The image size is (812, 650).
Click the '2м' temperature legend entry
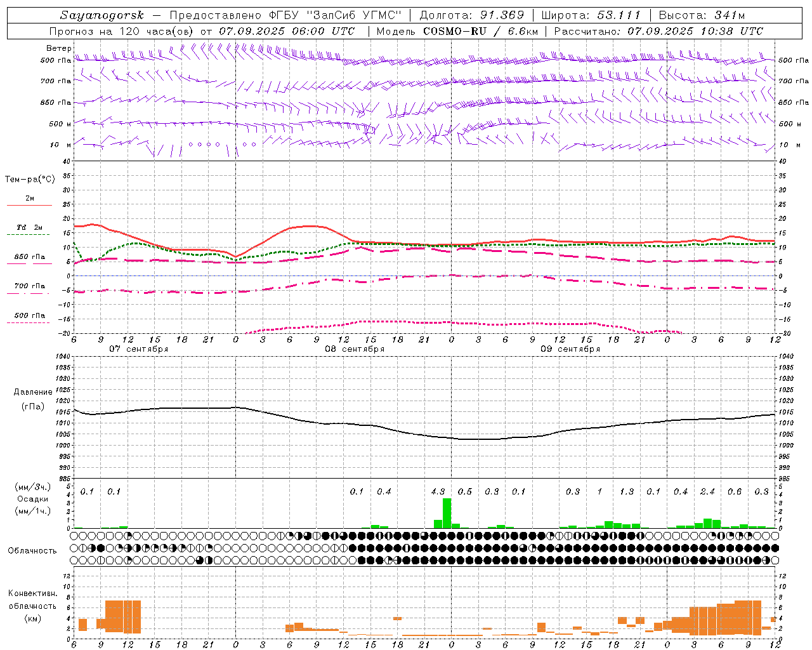tap(30, 199)
